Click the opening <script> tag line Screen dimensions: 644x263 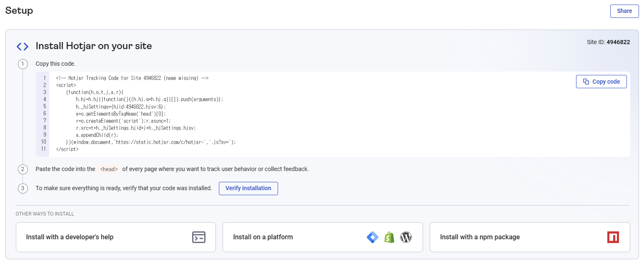point(66,85)
